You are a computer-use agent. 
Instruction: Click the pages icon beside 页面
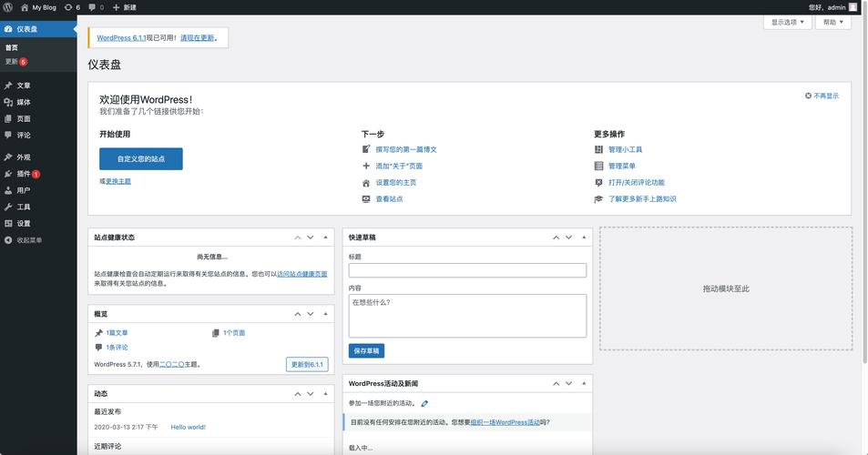(8, 119)
